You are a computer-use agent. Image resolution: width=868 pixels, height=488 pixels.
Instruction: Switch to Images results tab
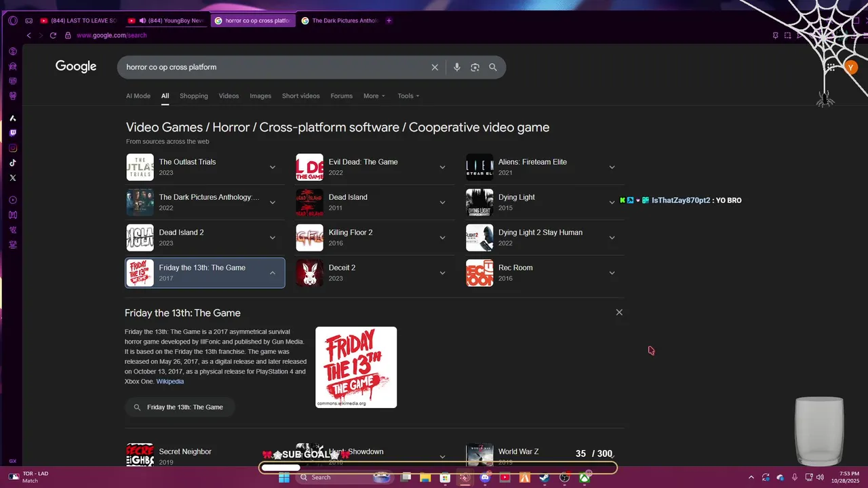click(260, 96)
